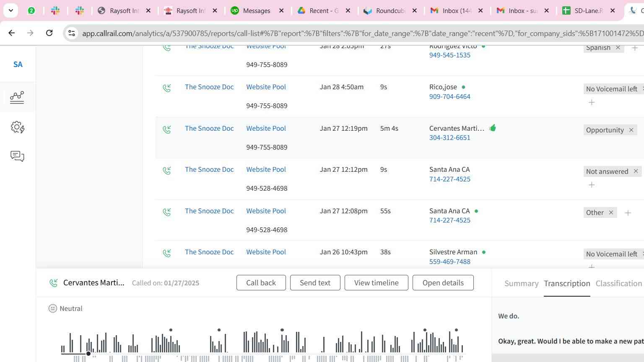Click the Jan 27 12:19pm call time

(x=343, y=128)
